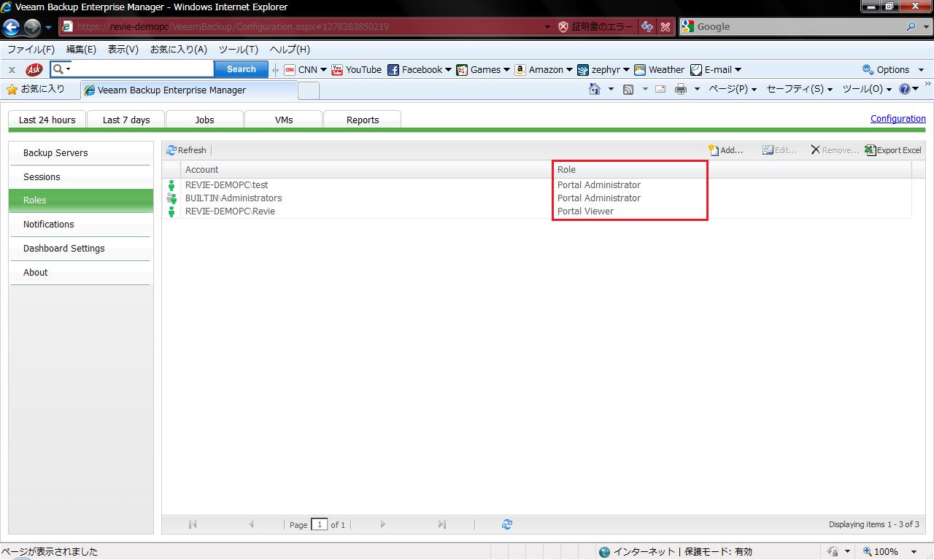The width and height of the screenshot is (934, 560).
Task: Select Backup Servers in the sidebar
Action: point(81,153)
